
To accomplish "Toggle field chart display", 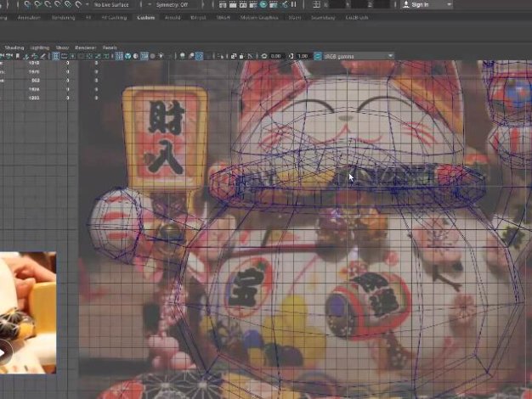I will point(89,56).
